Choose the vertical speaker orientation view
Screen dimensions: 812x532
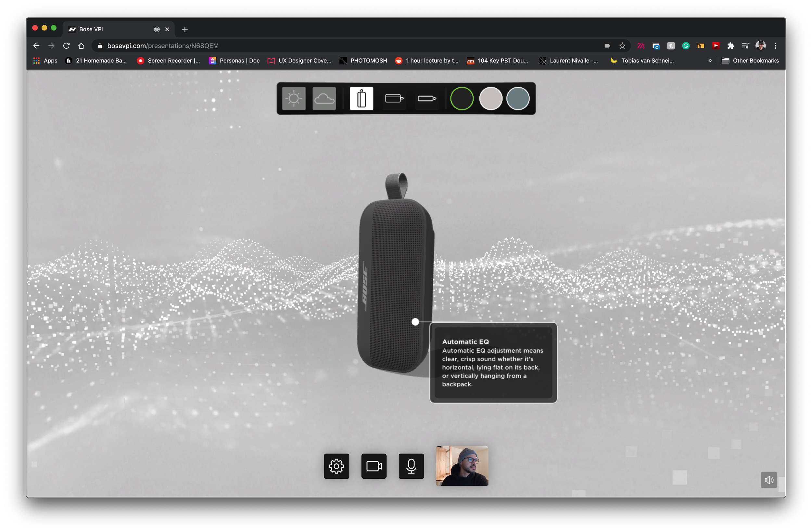click(361, 99)
